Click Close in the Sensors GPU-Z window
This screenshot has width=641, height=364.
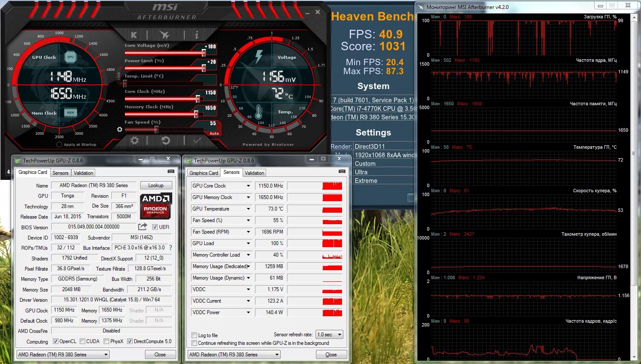tap(331, 355)
